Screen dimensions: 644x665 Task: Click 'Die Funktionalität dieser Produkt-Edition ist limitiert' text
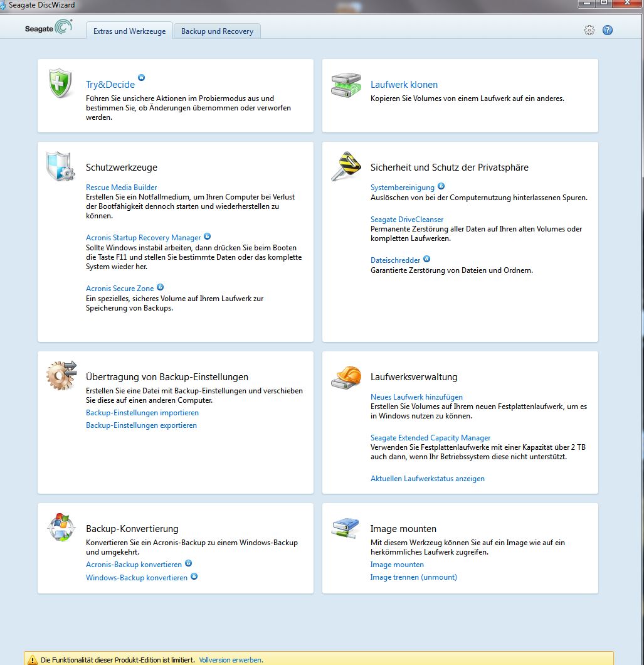click(x=117, y=660)
